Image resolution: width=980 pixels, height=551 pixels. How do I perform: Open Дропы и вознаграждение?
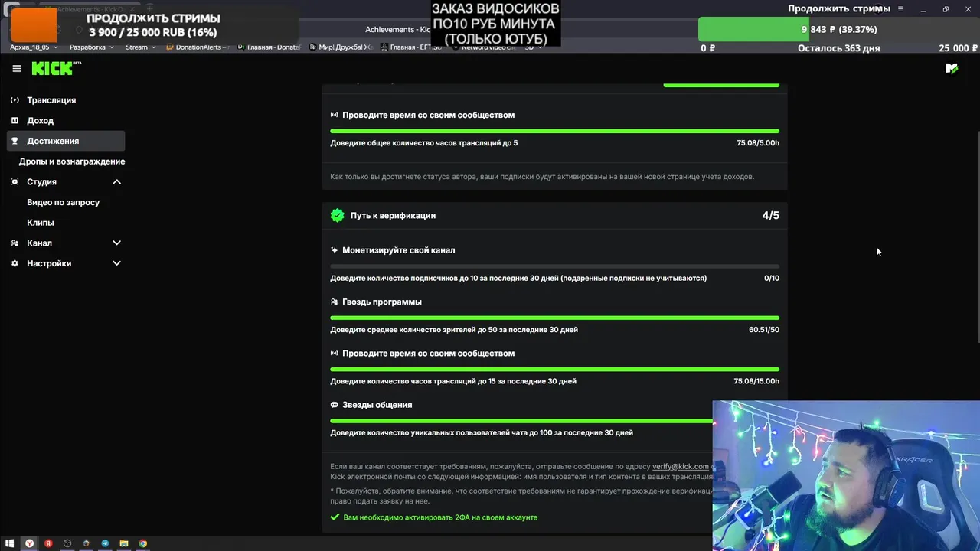click(x=72, y=161)
